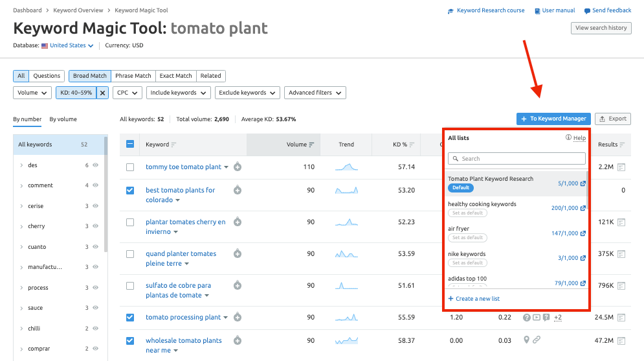This screenshot has height=361, width=644.
Task: View SERP icon in 121K results row
Action: pyautogui.click(x=621, y=222)
